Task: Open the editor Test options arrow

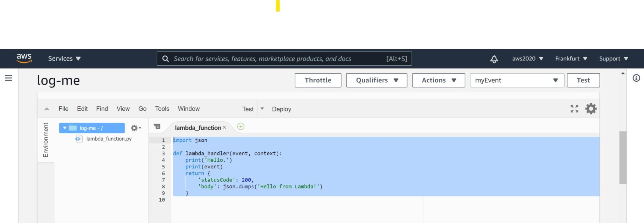Action: [262, 109]
